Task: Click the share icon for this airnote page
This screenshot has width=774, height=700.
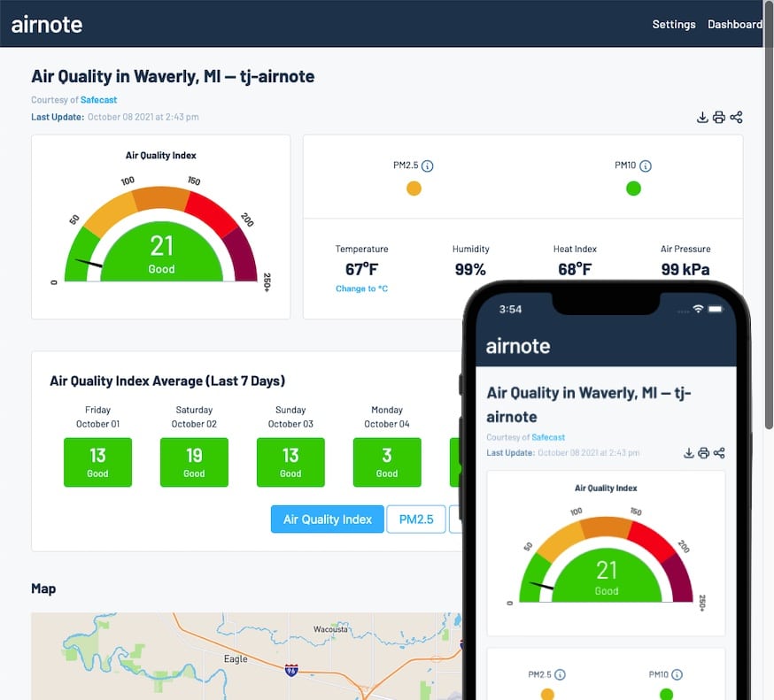Action: [736, 117]
